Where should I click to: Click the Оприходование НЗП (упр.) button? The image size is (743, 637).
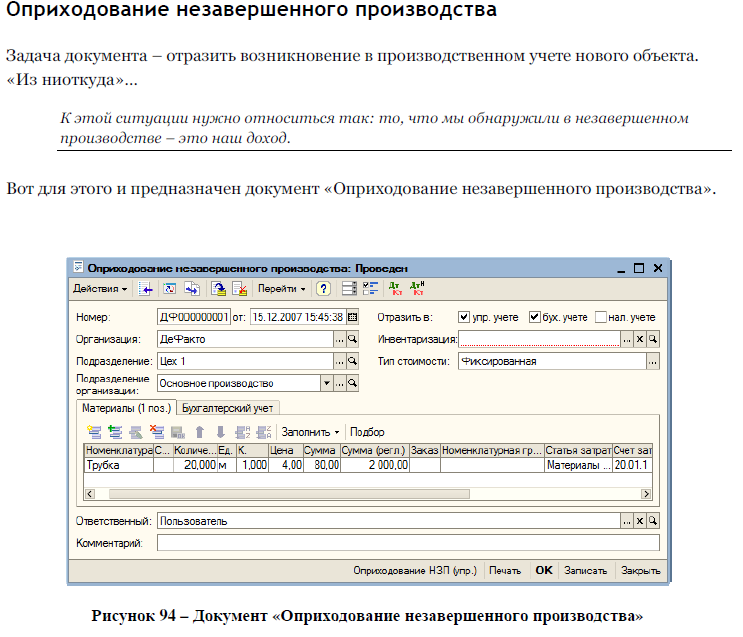click(x=415, y=570)
